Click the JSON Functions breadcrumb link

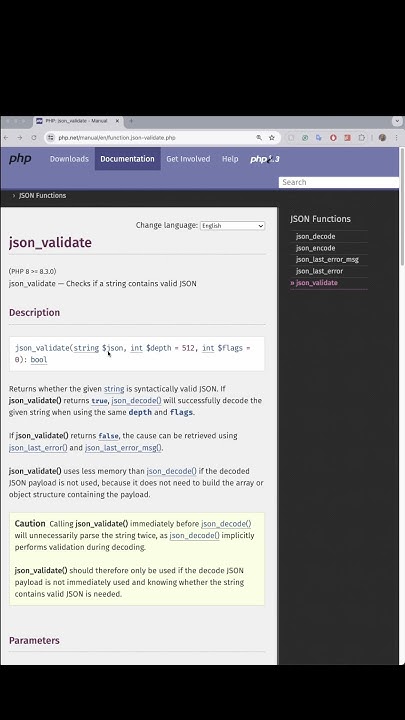(43, 196)
